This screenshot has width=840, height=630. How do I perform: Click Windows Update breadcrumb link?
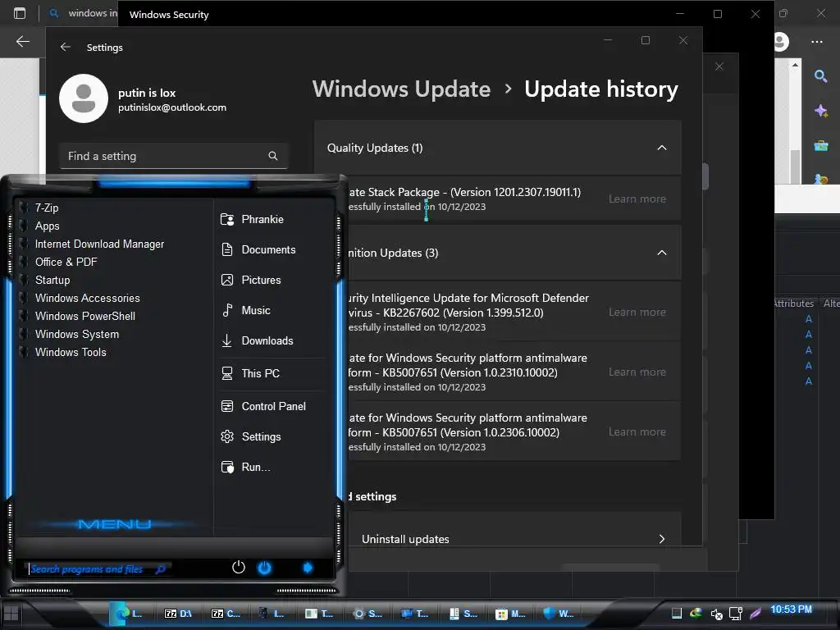point(401,89)
